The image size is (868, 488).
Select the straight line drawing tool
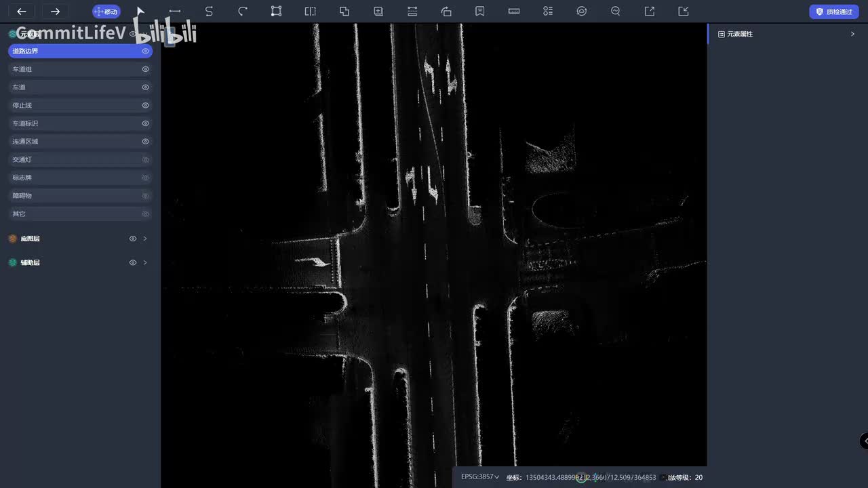click(x=174, y=12)
